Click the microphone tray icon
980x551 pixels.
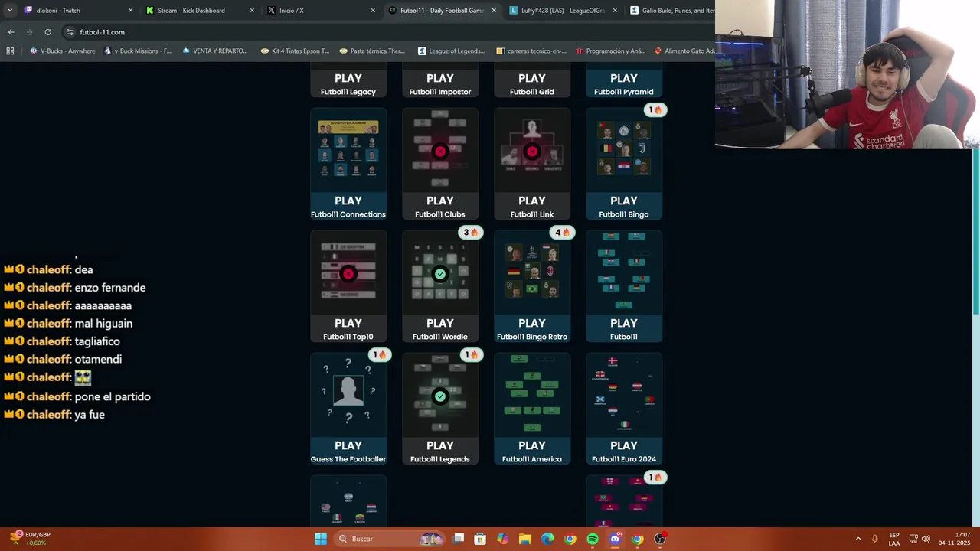(874, 539)
